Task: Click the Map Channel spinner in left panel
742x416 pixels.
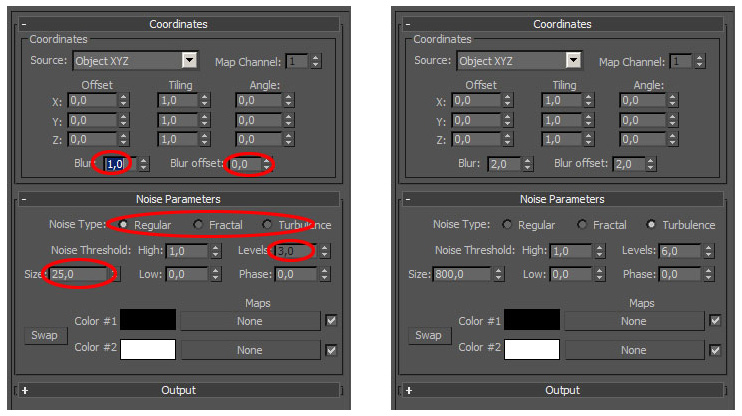Action: pyautogui.click(x=316, y=61)
